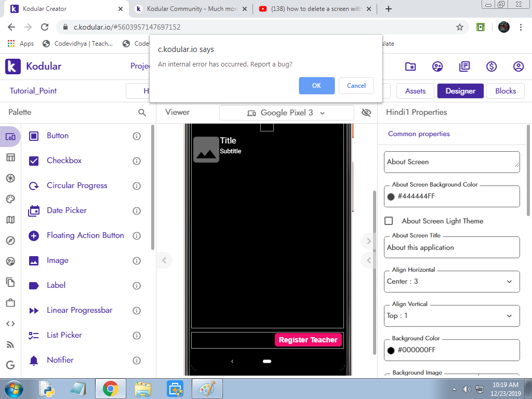
Task: Open the Google Pixel 3 device dropdown
Action: [287, 113]
